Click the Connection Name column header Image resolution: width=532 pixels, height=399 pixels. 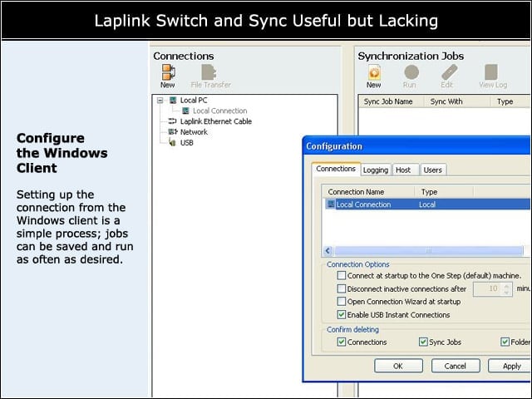[x=368, y=192]
